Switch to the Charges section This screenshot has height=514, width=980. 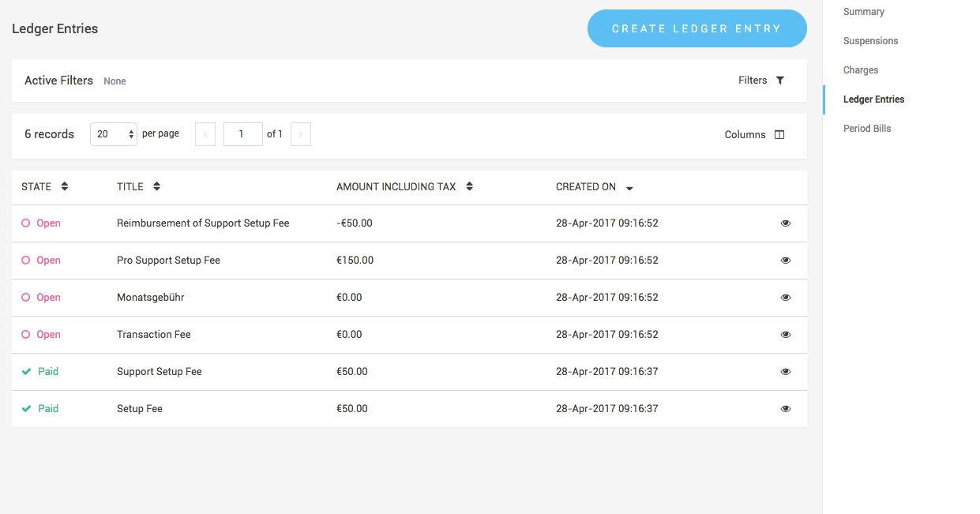coord(861,69)
